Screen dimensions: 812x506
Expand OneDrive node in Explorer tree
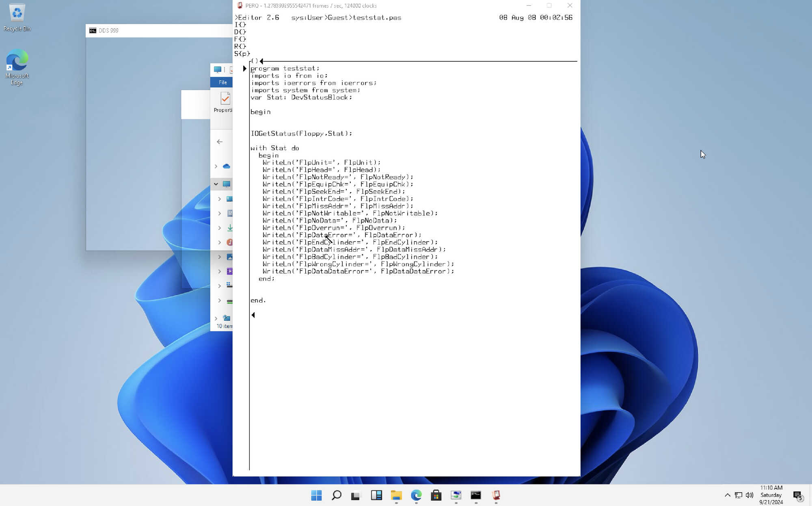[216, 166]
